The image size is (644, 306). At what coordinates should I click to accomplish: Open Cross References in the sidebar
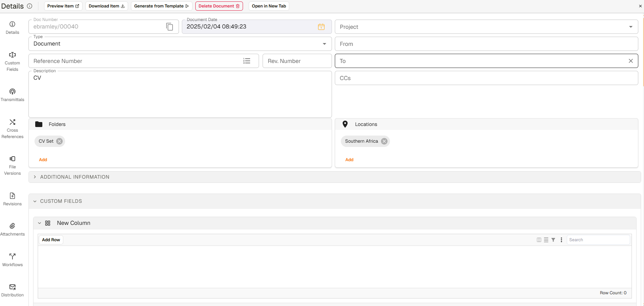12,129
